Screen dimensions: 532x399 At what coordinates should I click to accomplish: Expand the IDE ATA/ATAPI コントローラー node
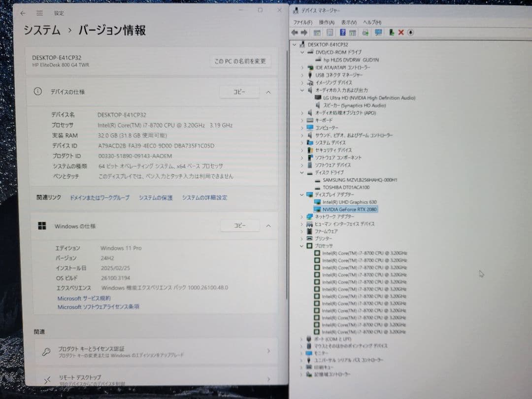coord(302,67)
